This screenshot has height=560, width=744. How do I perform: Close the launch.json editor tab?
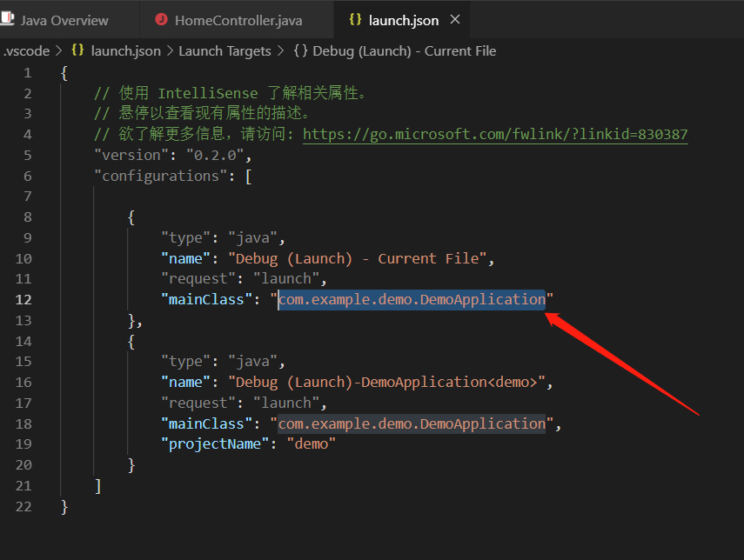coord(455,19)
